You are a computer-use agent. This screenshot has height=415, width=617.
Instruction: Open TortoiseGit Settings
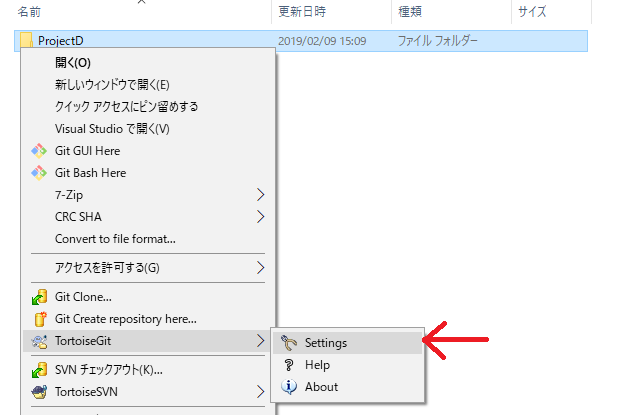pyautogui.click(x=347, y=343)
